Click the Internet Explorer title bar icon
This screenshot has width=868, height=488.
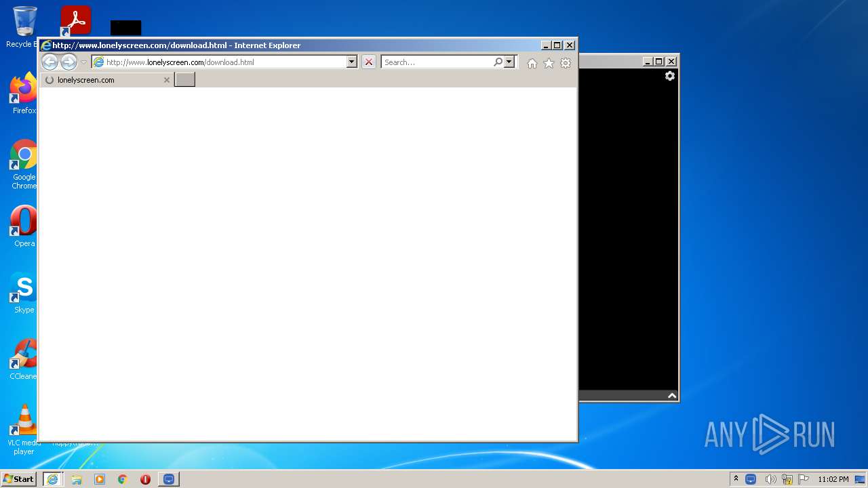pos(46,45)
